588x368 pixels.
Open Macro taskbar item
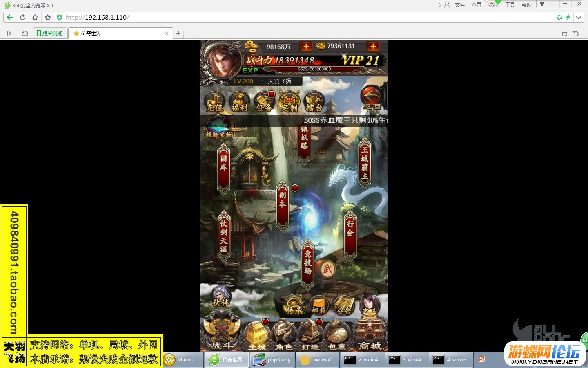183,360
